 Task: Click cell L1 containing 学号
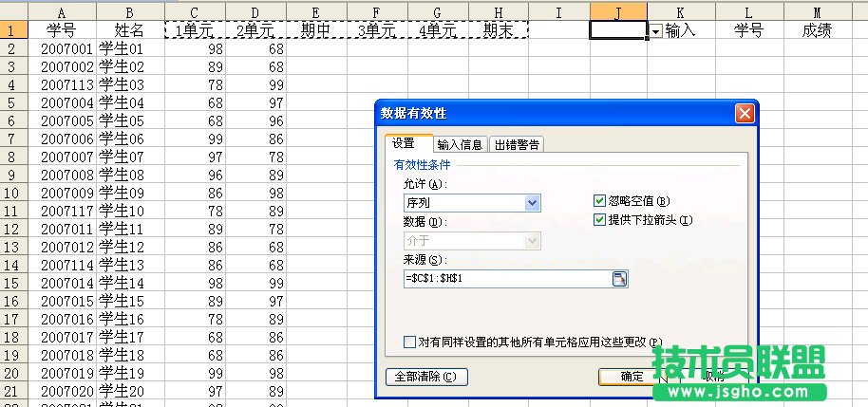749,30
